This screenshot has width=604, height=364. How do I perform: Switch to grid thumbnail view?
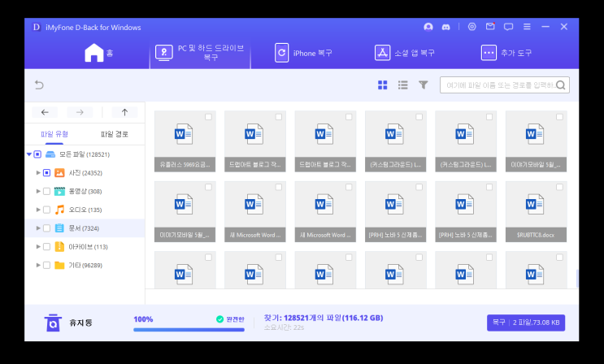click(x=383, y=85)
